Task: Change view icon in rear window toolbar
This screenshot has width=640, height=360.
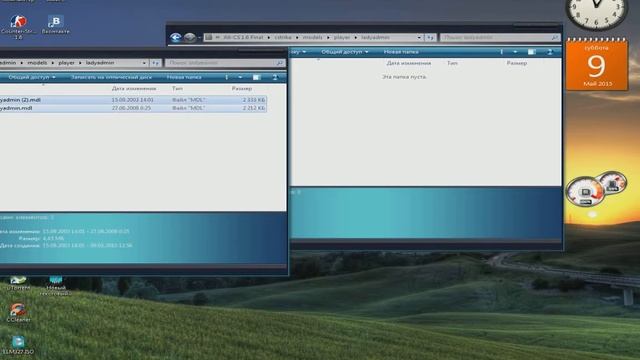Action: [502, 52]
